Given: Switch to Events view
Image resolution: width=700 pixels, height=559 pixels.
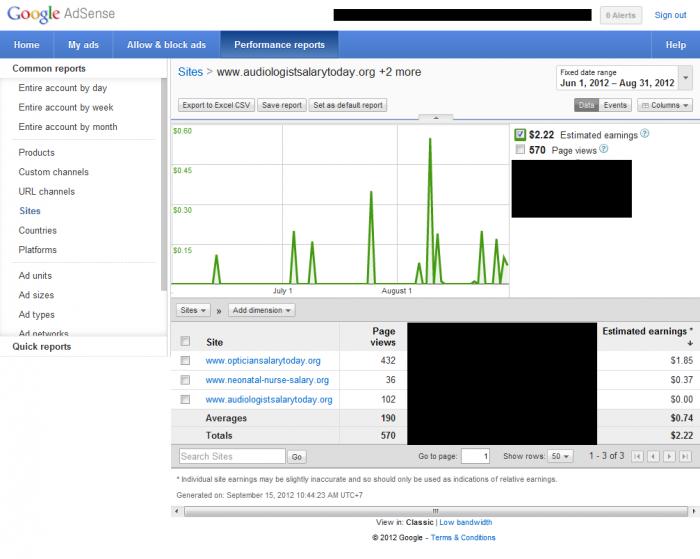Looking at the screenshot, I should (615, 105).
